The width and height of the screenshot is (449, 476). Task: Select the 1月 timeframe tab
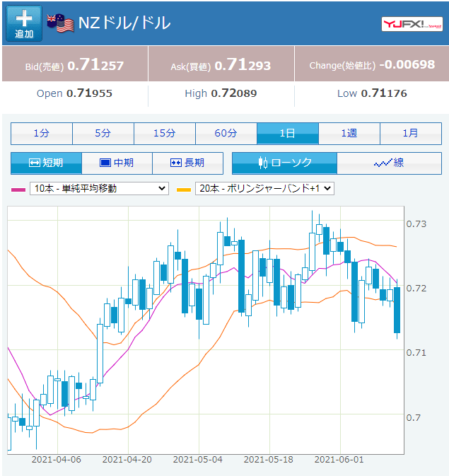411,133
